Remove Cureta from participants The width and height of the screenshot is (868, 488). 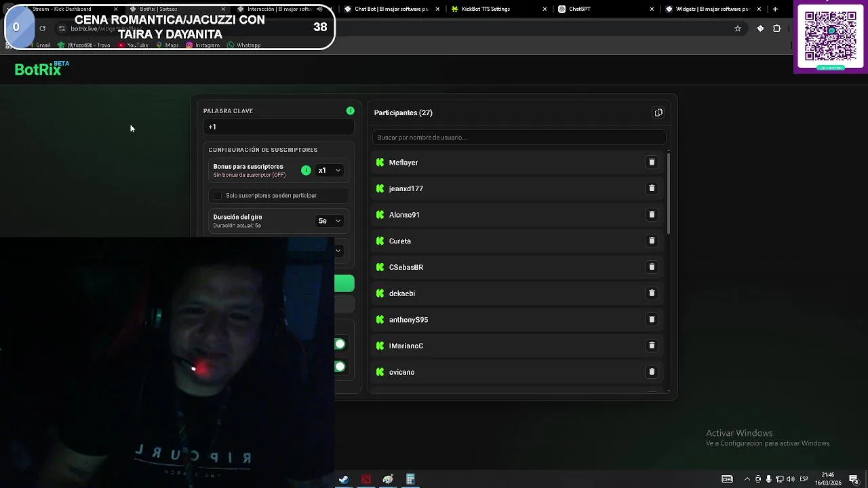(652, 241)
